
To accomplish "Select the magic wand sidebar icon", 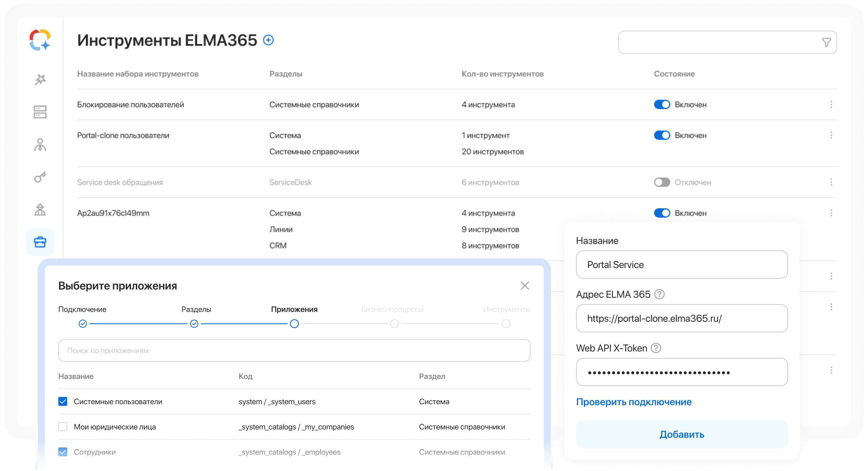I will coord(40,79).
